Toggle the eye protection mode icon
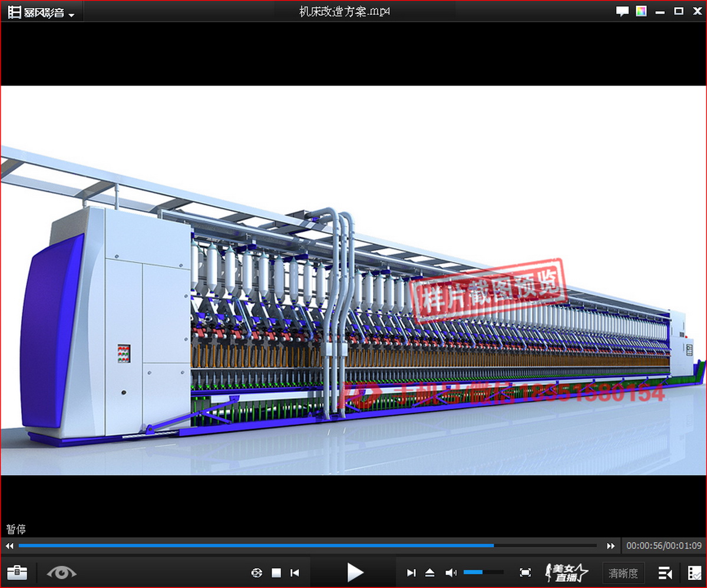 [x=61, y=572]
